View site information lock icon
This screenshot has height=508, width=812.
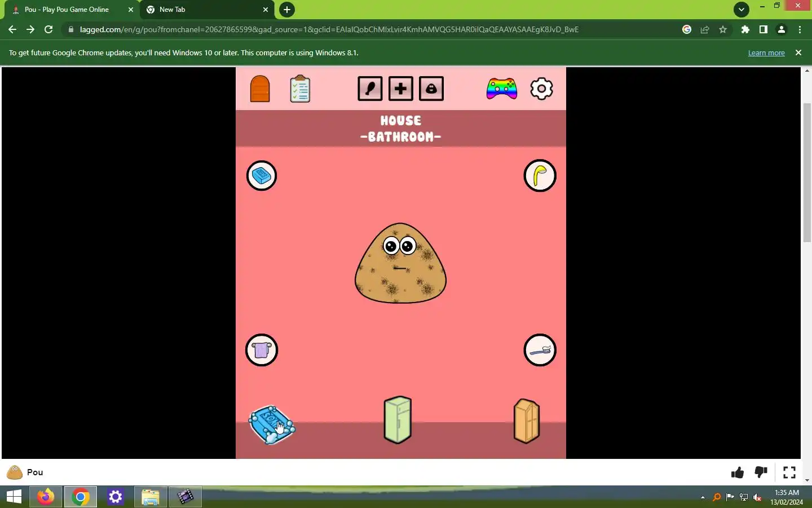(x=70, y=29)
